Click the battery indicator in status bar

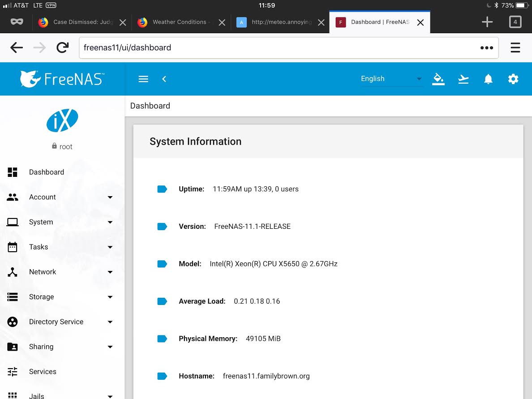[522, 5]
